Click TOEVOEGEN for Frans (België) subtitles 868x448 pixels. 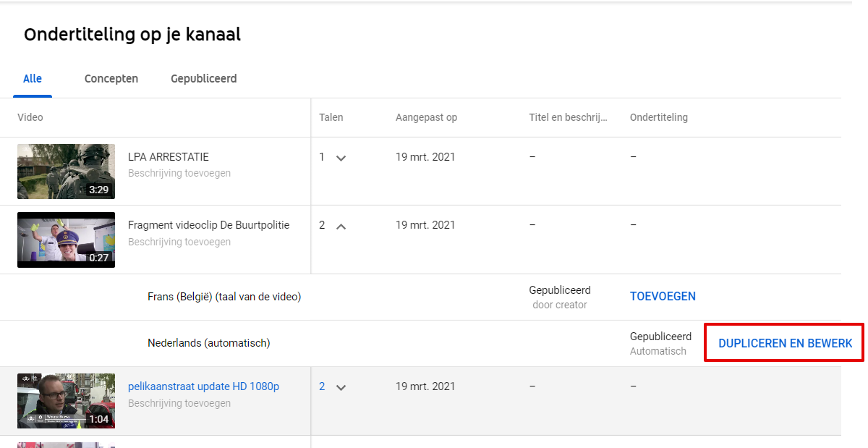click(x=663, y=296)
